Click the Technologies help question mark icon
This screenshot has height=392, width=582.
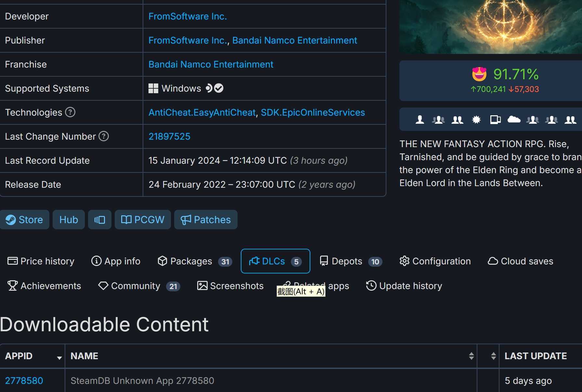(70, 112)
